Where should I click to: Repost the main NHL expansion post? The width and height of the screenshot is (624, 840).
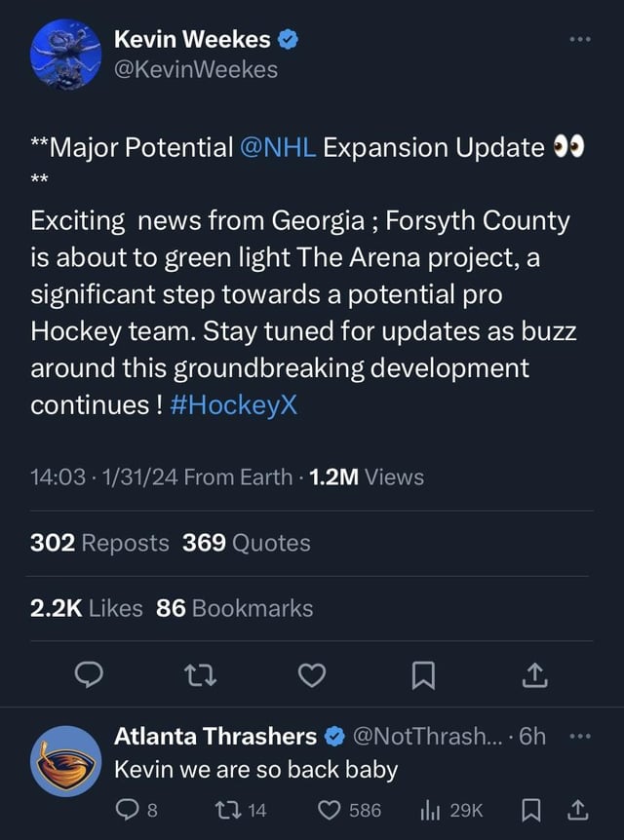(x=200, y=675)
